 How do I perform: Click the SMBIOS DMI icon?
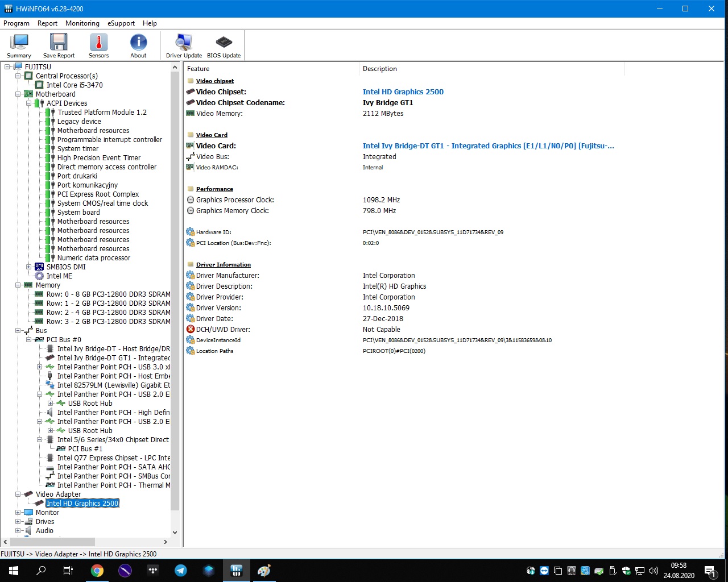click(39, 267)
